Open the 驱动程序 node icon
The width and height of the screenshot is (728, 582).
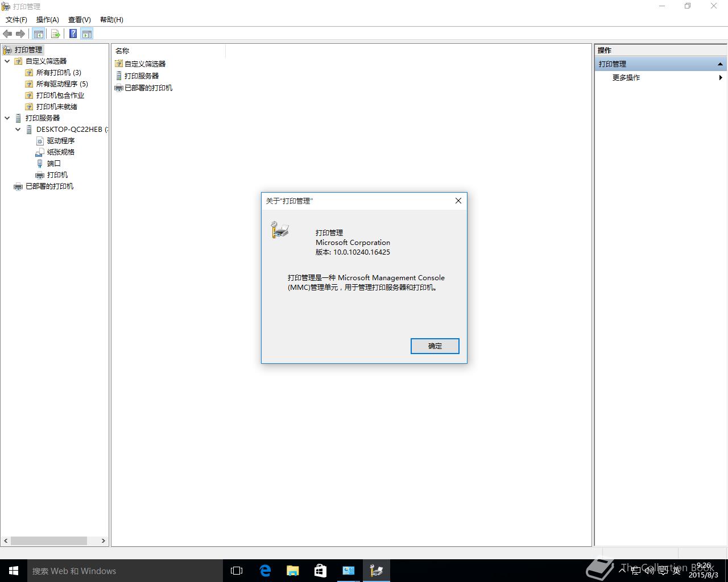(40, 140)
